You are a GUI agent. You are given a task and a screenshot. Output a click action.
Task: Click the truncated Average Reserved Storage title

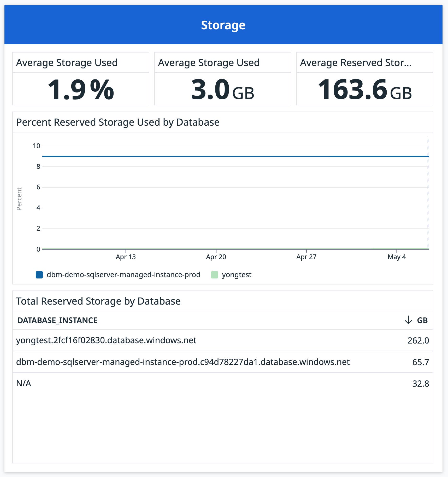point(356,62)
